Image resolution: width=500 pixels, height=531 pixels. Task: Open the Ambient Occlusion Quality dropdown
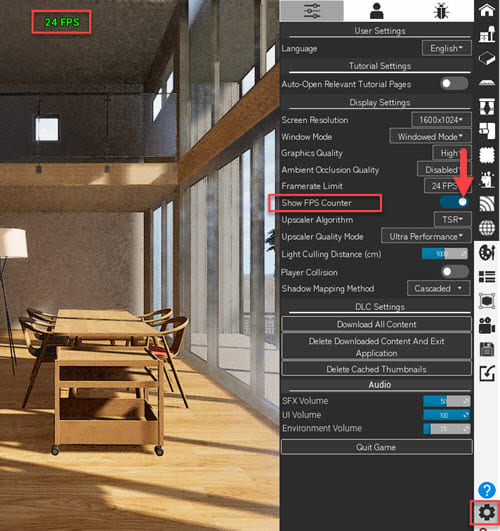(444, 169)
